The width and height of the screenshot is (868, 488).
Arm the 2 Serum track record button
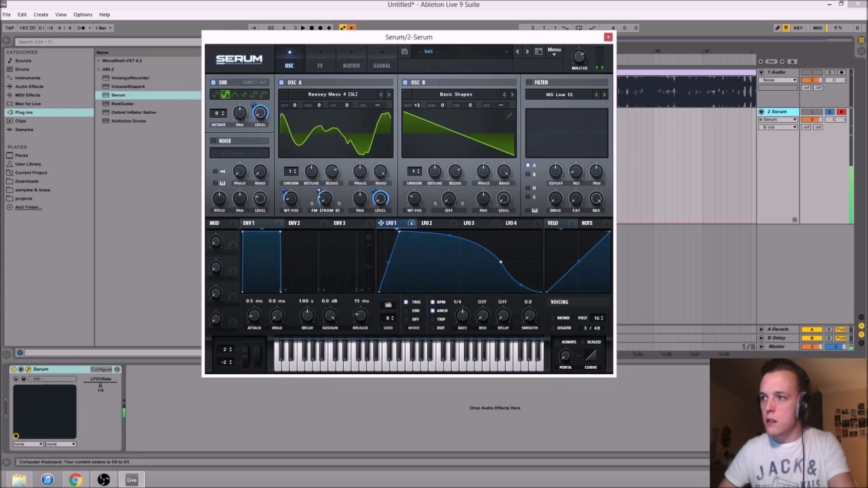point(842,112)
